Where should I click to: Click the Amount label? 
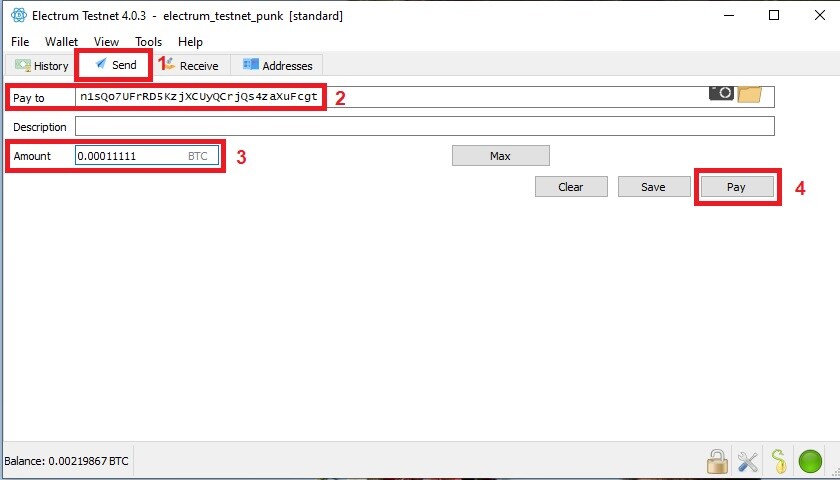point(32,156)
